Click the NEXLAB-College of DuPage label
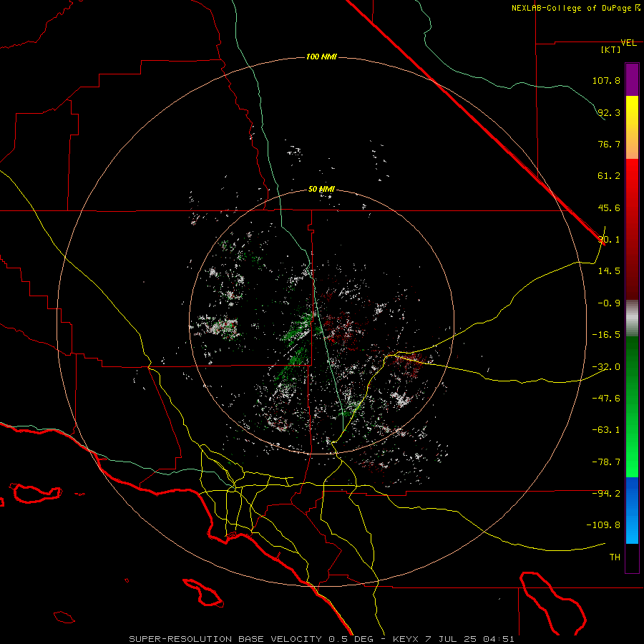The width and height of the screenshot is (644, 644). (575, 8)
